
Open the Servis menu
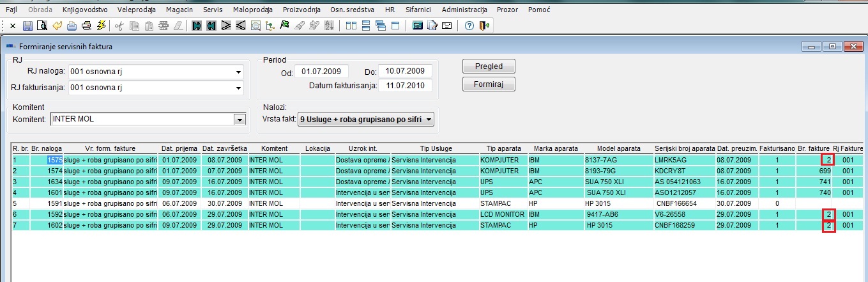coord(213,10)
